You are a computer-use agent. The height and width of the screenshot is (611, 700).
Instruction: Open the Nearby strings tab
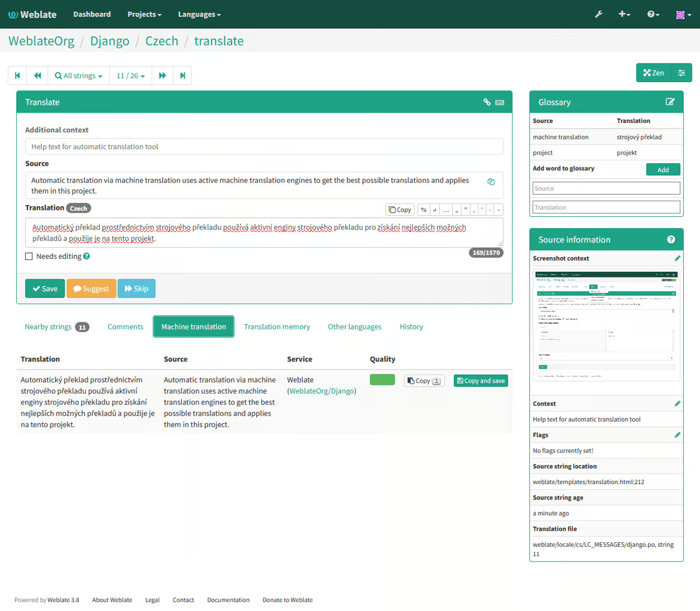pos(57,326)
